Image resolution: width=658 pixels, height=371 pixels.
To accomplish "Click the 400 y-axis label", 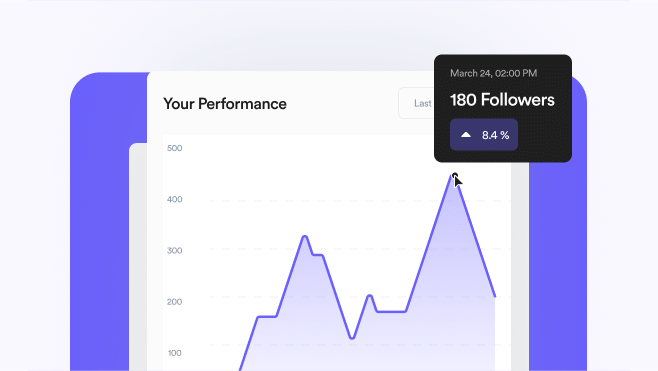I will (x=175, y=199).
